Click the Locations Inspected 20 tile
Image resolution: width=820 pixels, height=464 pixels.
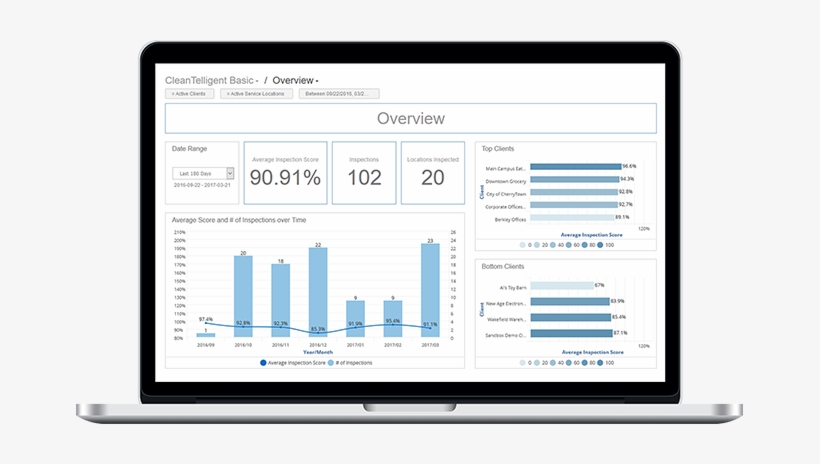(x=432, y=173)
